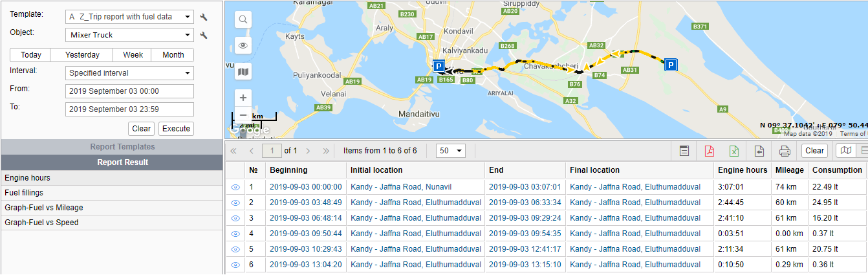Open the Interval dropdown
Screen dimensions: 868x275
[x=129, y=73]
